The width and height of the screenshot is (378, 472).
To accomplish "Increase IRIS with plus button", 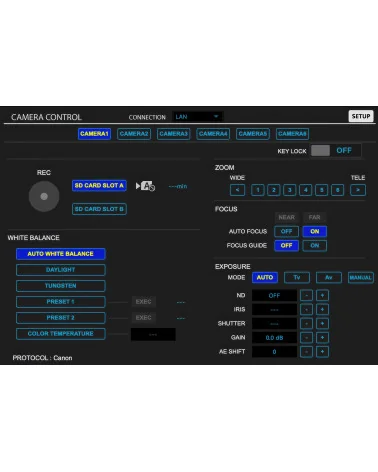I will coord(322,309).
